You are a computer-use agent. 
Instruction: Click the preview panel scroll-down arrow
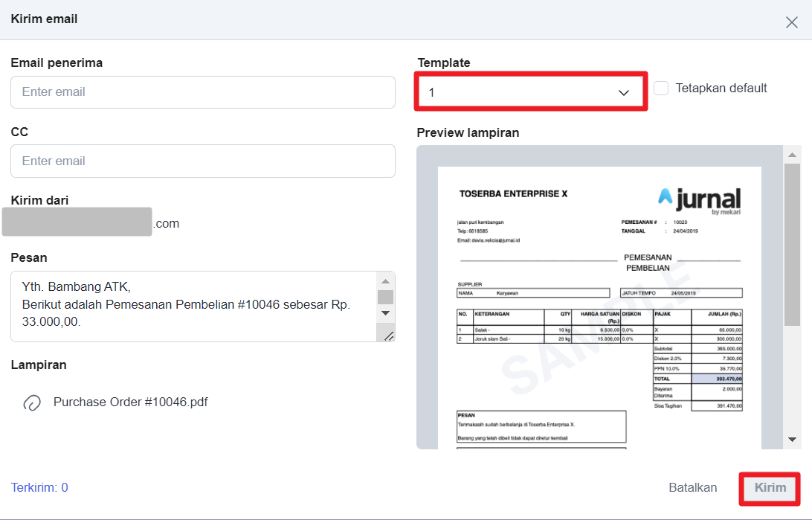click(793, 440)
